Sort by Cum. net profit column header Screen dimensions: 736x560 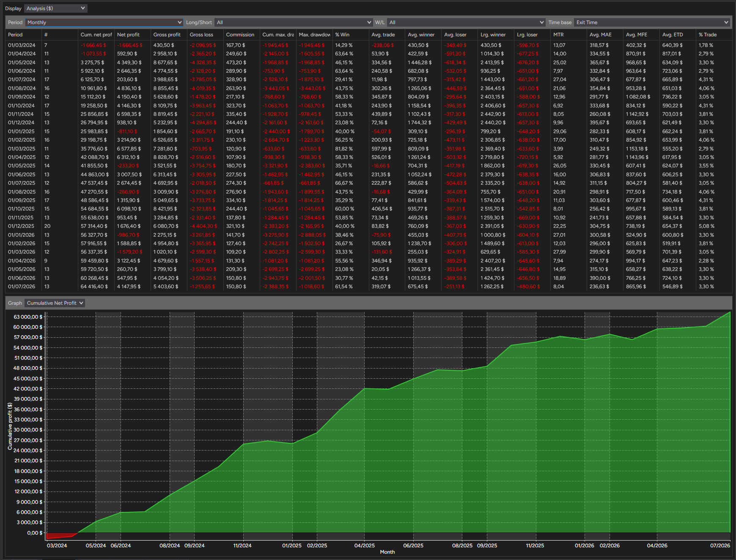(x=96, y=35)
